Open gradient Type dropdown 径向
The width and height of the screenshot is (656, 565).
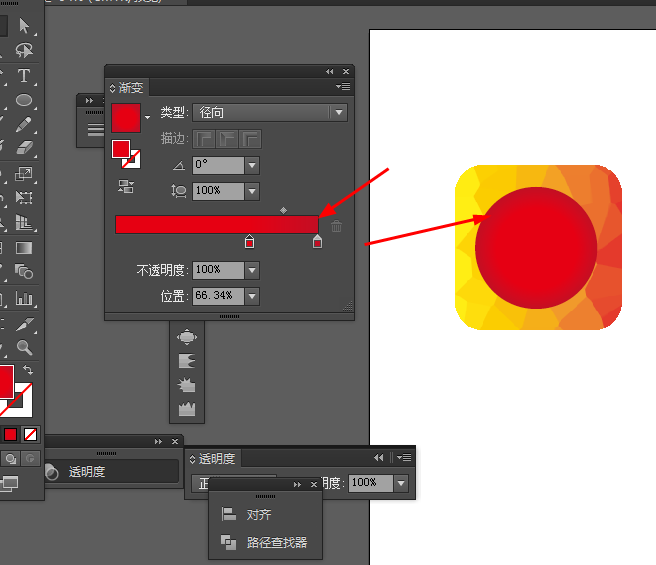click(x=270, y=113)
